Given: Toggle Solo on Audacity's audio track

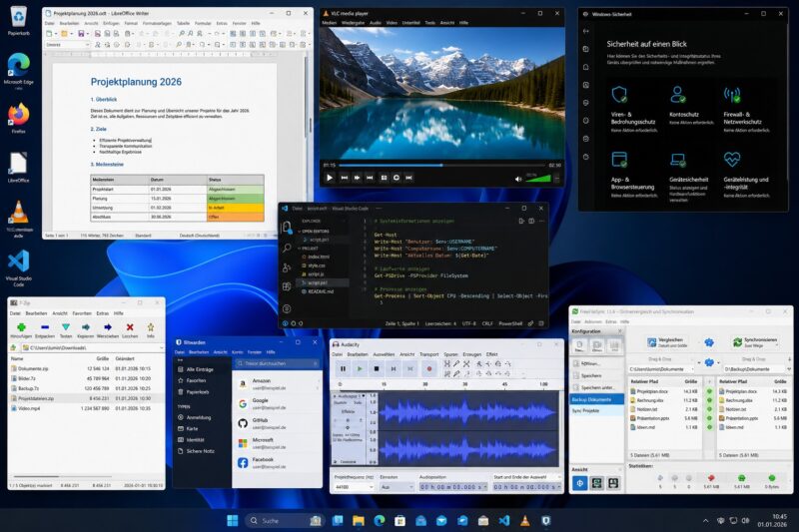Looking at the screenshot, I should point(358,402).
